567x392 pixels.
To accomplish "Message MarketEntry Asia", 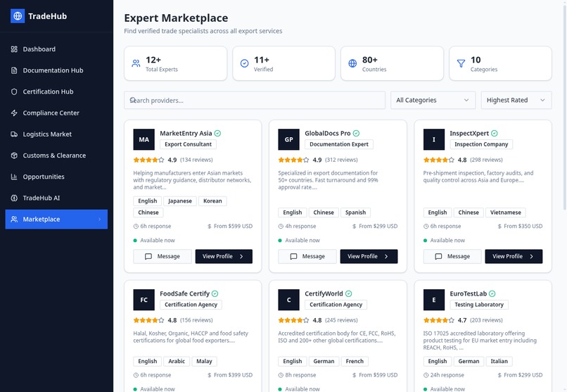I will tap(163, 256).
